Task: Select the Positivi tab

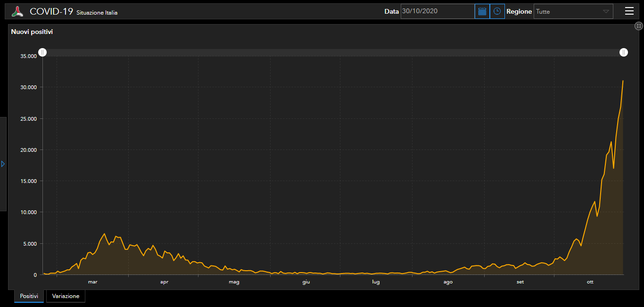Action: (x=29, y=296)
